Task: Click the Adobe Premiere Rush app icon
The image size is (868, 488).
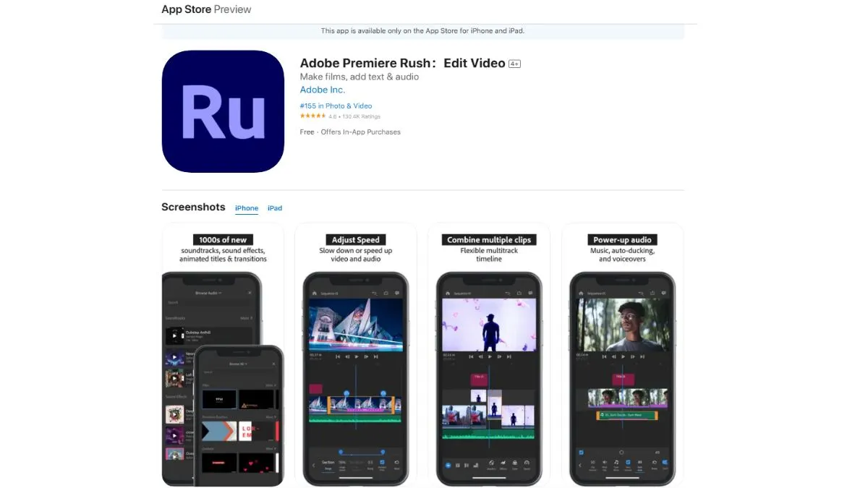Action: pyautogui.click(x=223, y=111)
